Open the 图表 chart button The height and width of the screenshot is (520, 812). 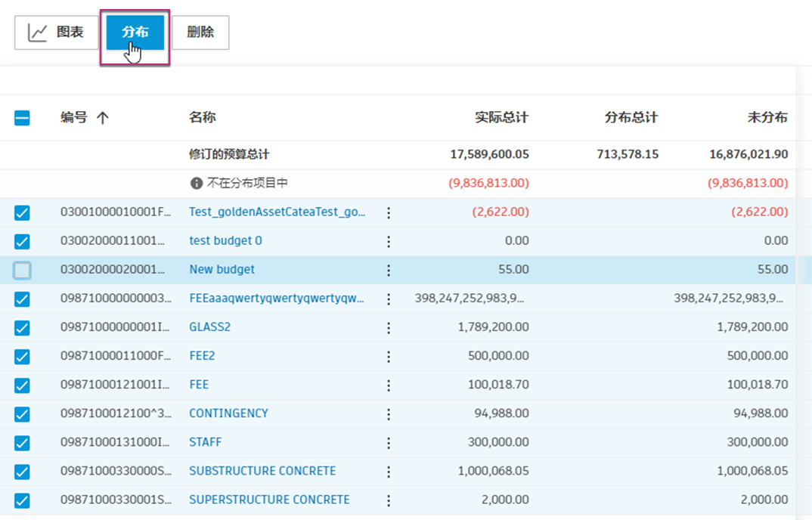(57, 32)
